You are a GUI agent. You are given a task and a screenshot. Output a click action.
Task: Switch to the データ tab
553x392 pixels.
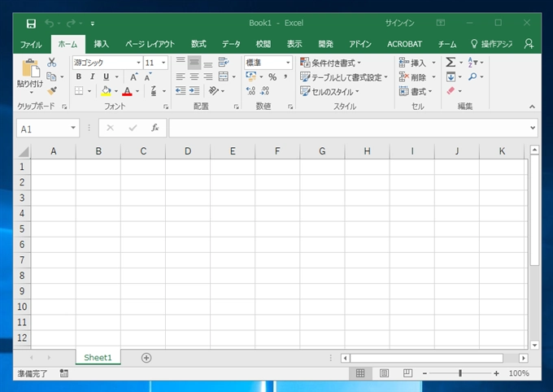coord(231,44)
